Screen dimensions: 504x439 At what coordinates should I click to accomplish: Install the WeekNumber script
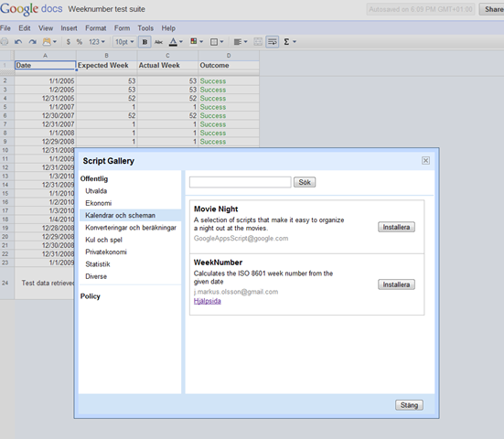396,284
